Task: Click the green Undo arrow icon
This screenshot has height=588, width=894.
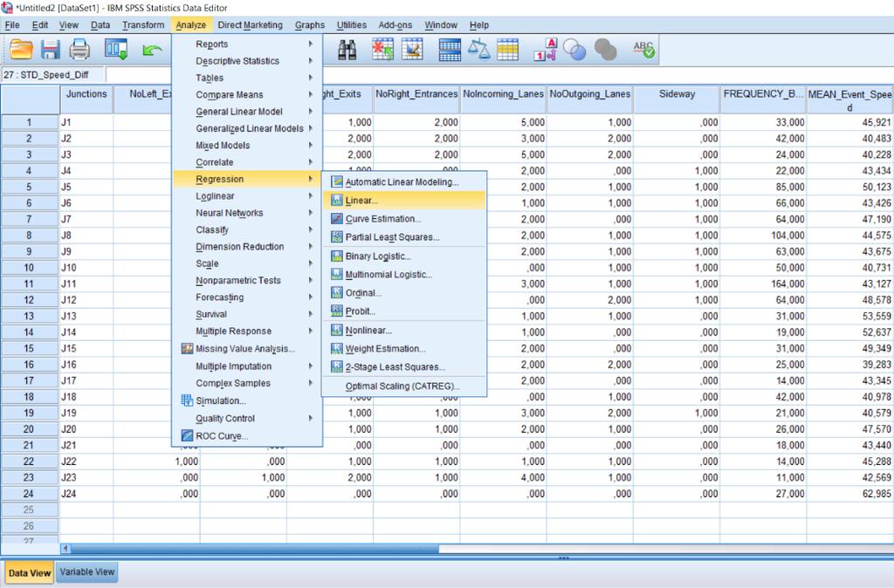Action: point(152,50)
